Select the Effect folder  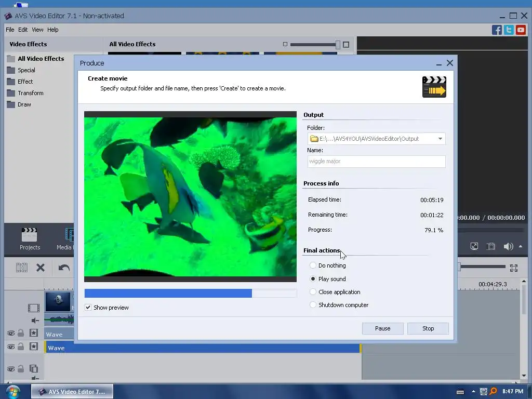click(x=20, y=82)
